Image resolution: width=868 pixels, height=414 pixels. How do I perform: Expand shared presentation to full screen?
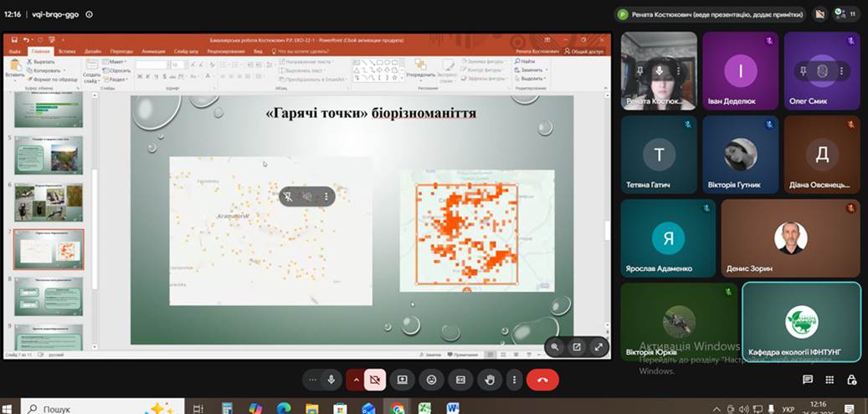point(598,347)
